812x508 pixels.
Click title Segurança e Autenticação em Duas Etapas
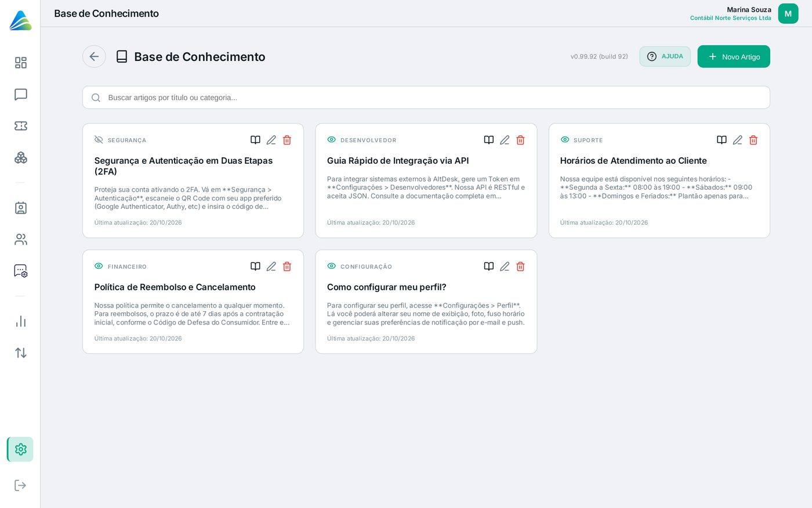coord(183,166)
